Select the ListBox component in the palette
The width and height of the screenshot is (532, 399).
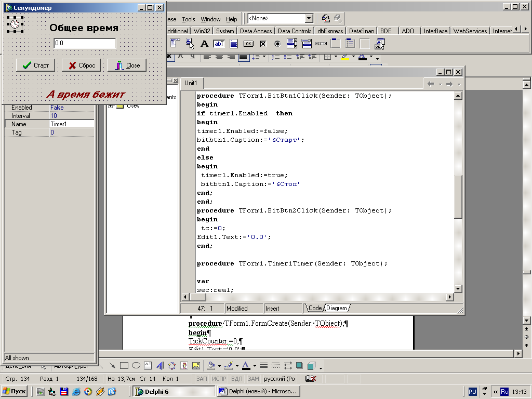(x=292, y=44)
